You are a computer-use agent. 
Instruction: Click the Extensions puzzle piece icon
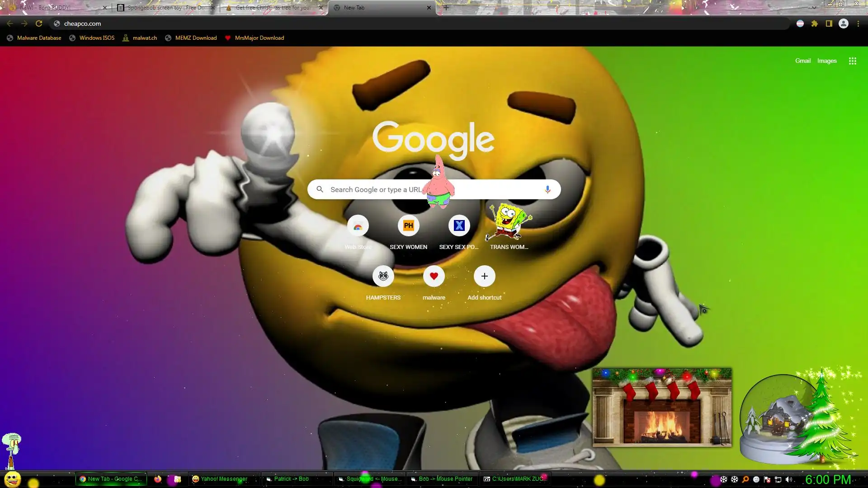click(814, 23)
